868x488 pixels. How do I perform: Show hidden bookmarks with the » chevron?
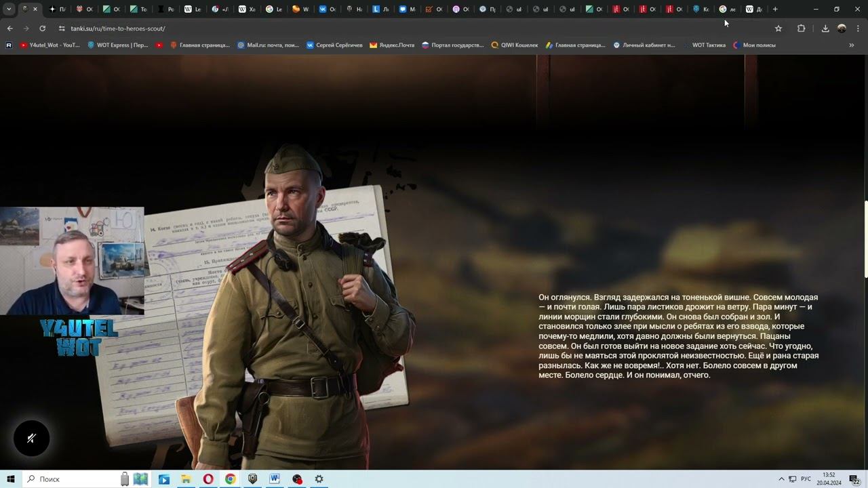click(852, 45)
